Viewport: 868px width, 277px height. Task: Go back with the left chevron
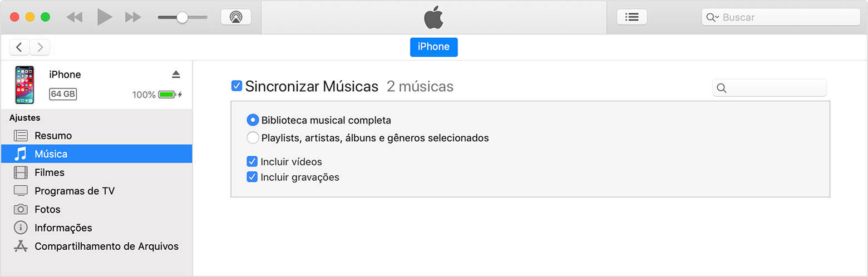pos(19,47)
